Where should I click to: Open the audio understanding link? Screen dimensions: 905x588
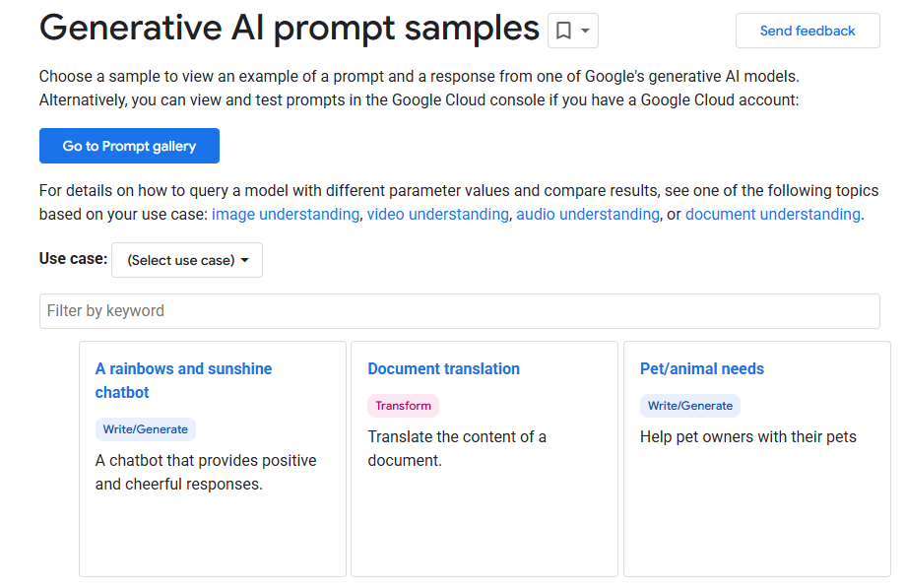(587, 214)
